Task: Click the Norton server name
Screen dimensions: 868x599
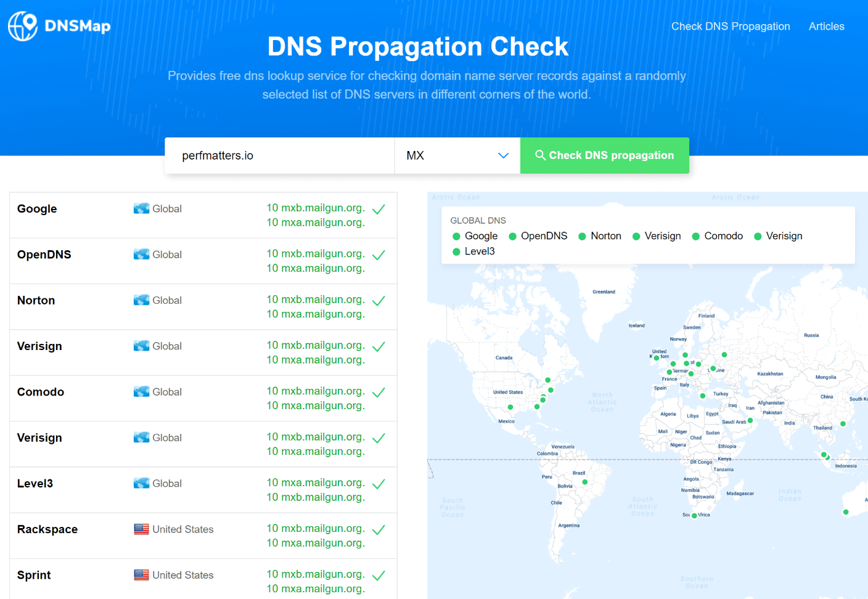Action: tap(36, 300)
